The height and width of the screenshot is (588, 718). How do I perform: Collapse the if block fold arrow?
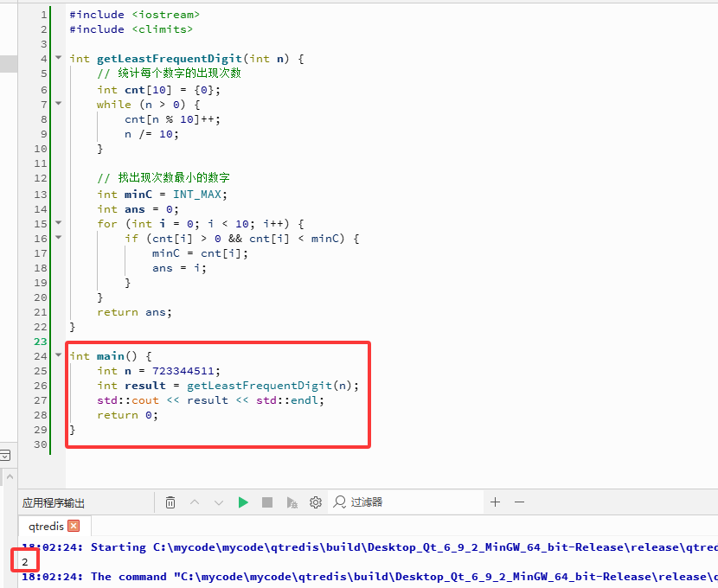pos(58,238)
